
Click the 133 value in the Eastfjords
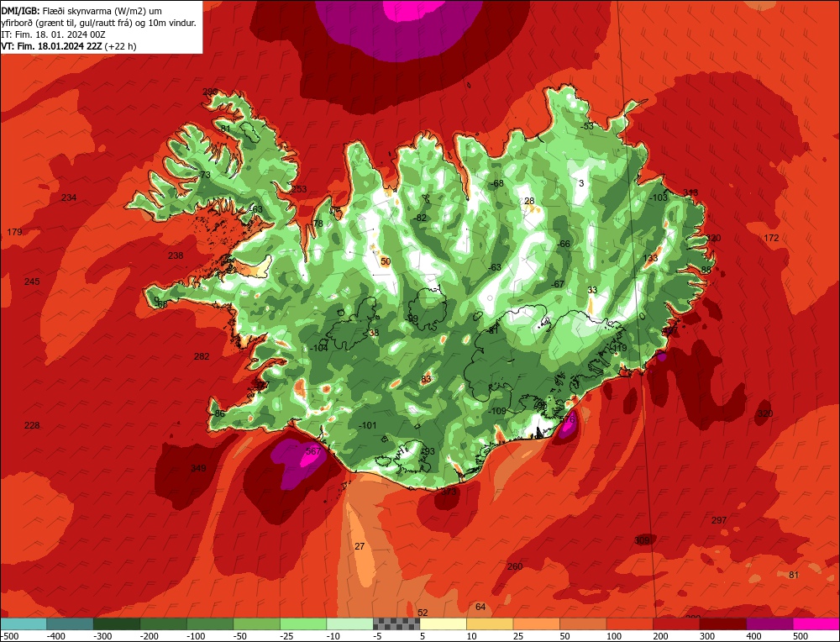tap(650, 258)
